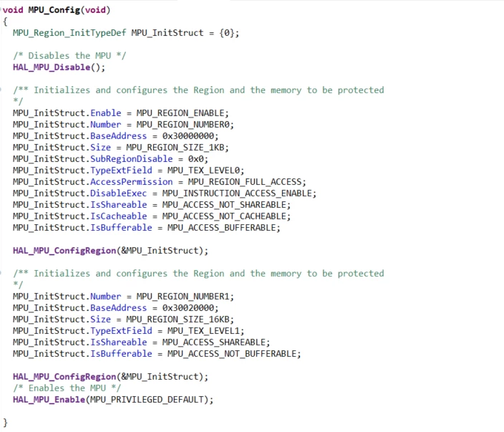Image resolution: width=504 pixels, height=432 pixels.
Task: Select MPU_REGION_ENABLE value
Action: tap(180, 113)
